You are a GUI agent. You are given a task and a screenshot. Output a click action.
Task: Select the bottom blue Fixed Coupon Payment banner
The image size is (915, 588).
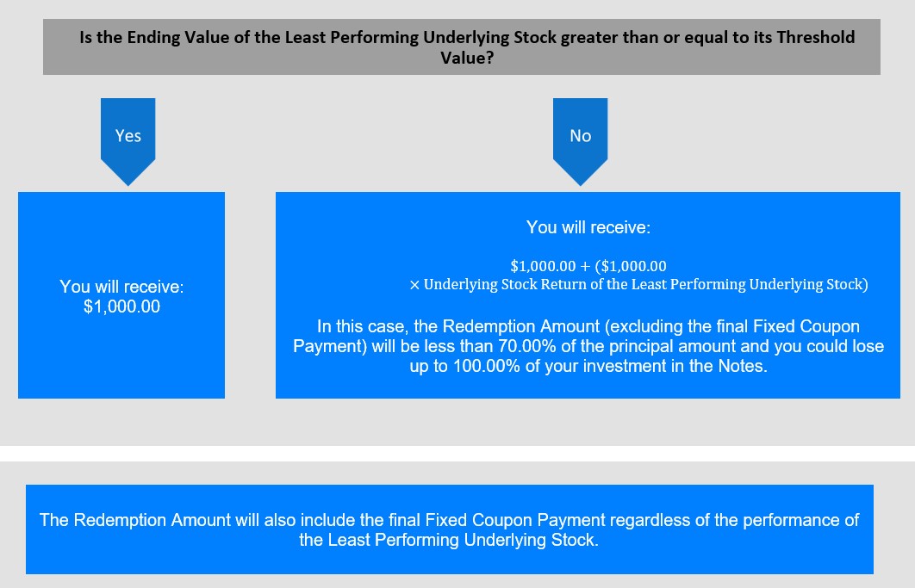tap(450, 529)
